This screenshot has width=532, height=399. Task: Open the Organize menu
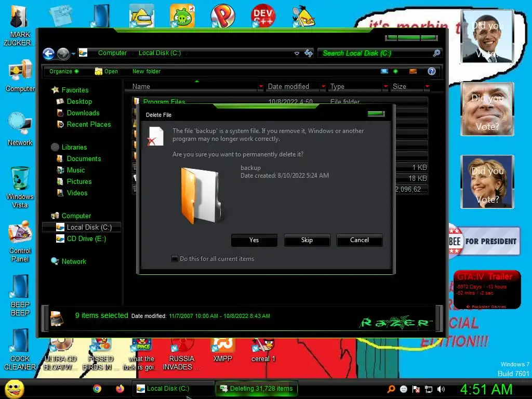(x=64, y=71)
